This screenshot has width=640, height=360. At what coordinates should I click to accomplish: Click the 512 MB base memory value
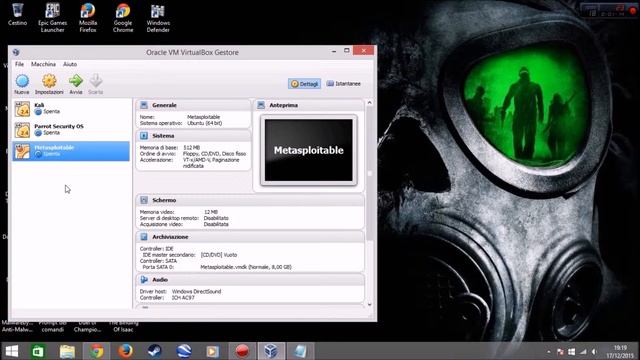pyautogui.click(x=191, y=147)
